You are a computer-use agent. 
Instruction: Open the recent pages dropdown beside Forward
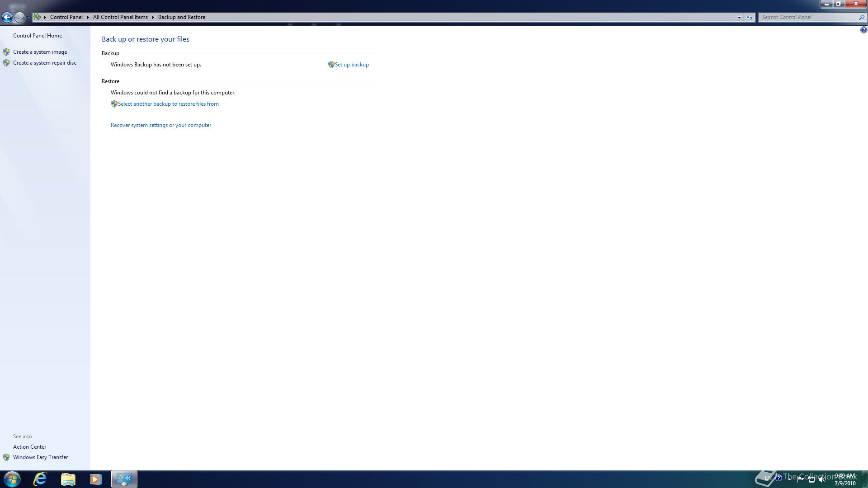tap(28, 17)
